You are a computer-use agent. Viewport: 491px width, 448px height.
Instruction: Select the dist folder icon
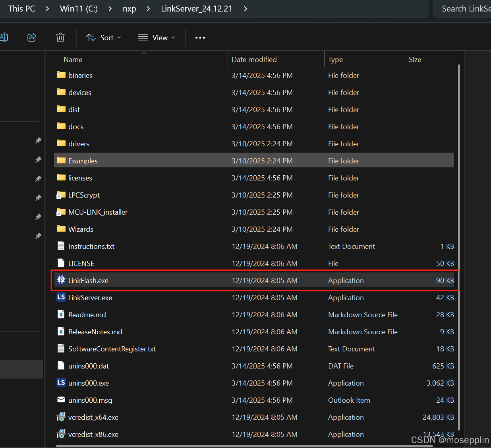[61, 109]
